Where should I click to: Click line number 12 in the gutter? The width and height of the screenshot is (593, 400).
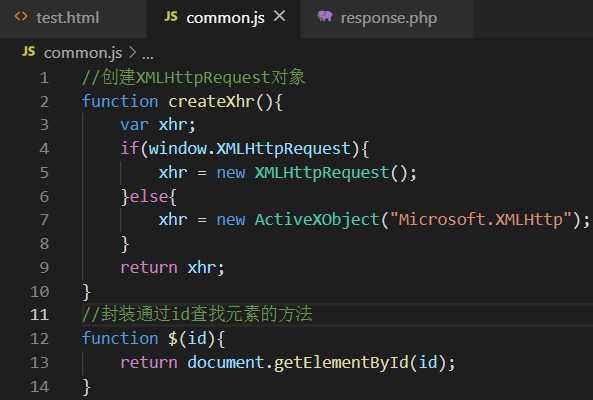39,338
